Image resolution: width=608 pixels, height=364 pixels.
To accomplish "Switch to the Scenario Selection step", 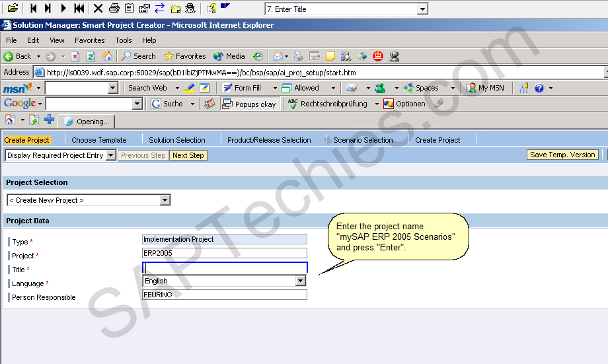I will pyautogui.click(x=363, y=140).
